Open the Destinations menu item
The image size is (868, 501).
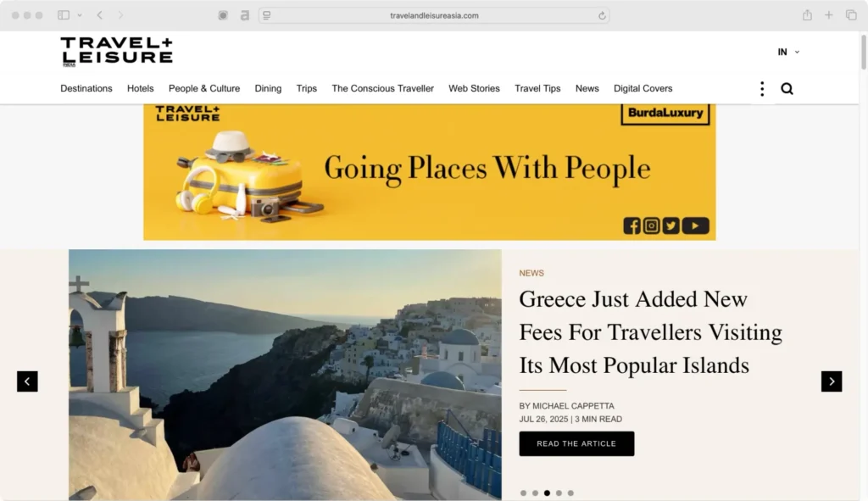coord(86,88)
